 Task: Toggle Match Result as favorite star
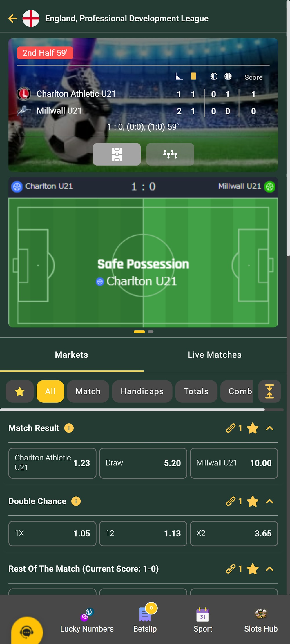252,428
